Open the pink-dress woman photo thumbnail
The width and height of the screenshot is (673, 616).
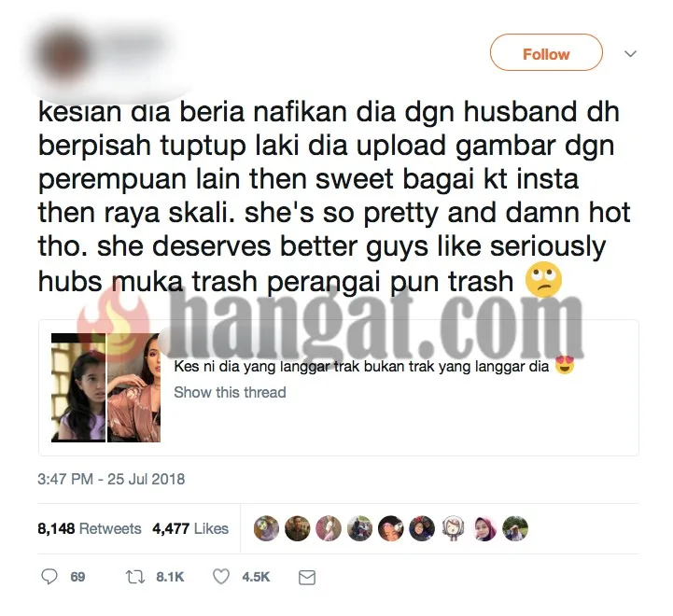[133, 387]
